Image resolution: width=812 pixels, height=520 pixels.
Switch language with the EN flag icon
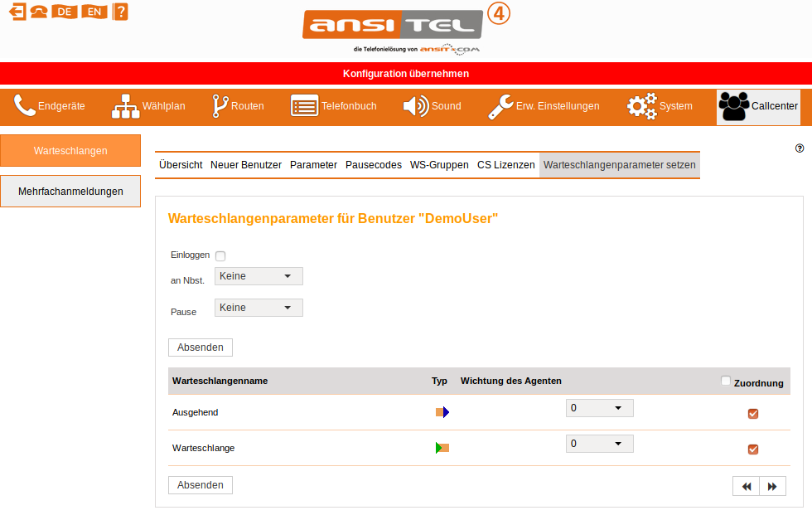pyautogui.click(x=94, y=12)
